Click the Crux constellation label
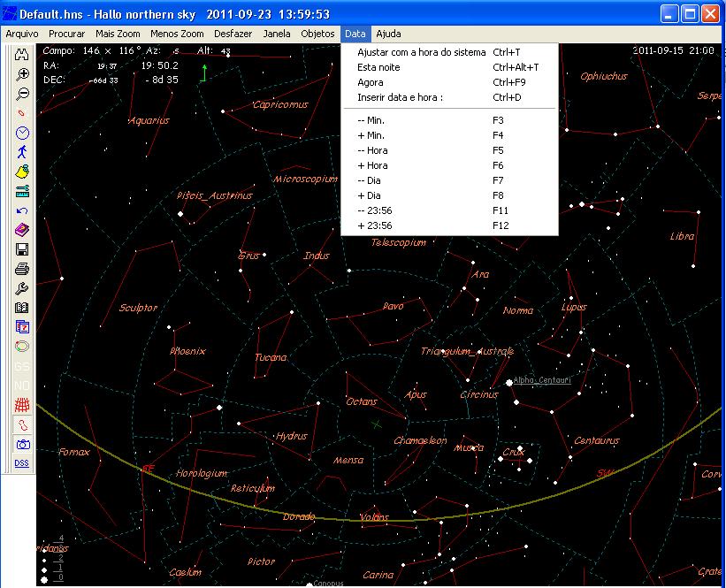The height and width of the screenshot is (588, 726). point(513,452)
